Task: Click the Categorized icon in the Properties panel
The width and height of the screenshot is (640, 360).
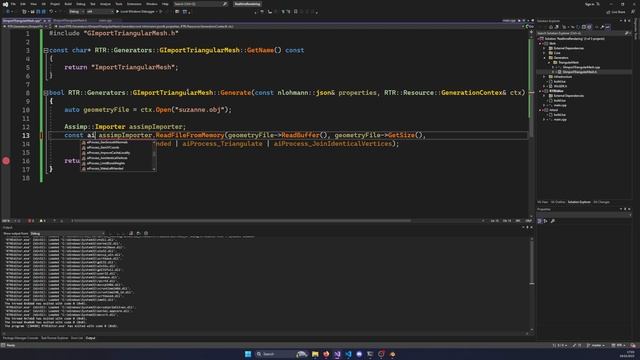Action: 540,221
